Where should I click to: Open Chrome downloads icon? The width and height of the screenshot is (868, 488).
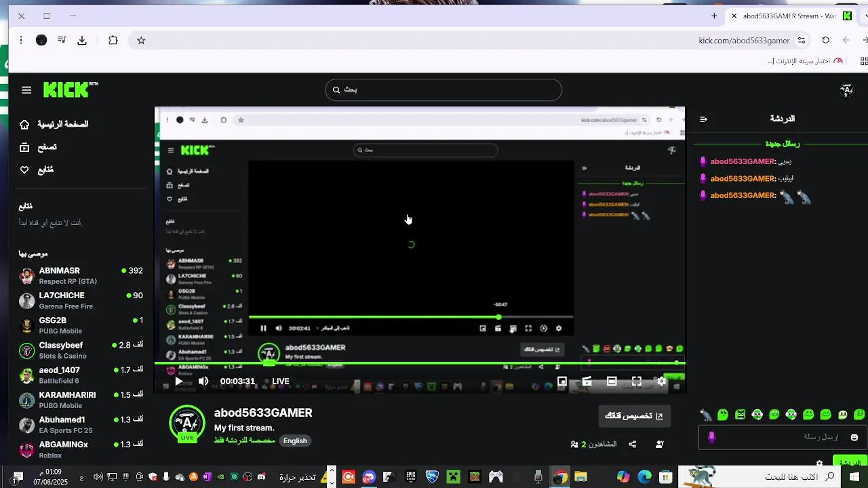[x=82, y=40]
